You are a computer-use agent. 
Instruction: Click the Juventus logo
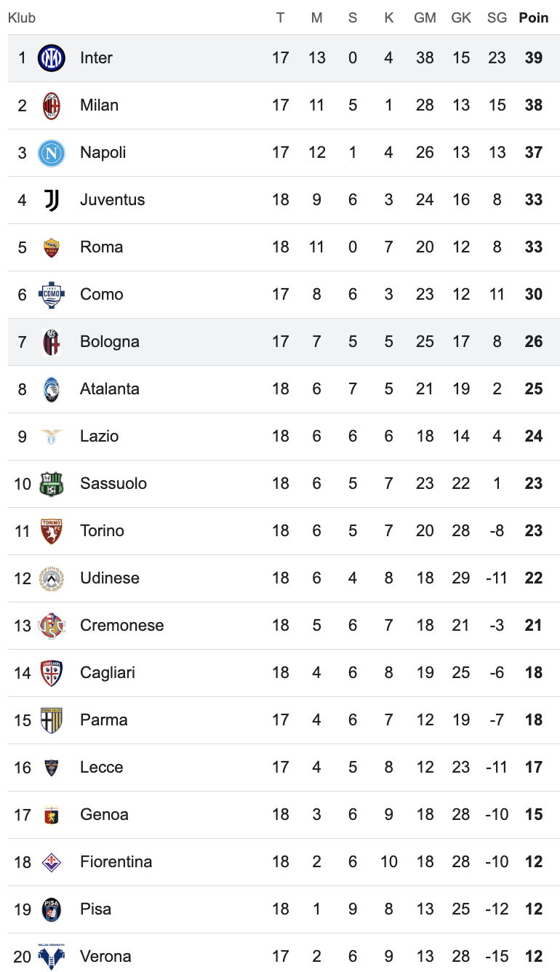pyautogui.click(x=52, y=200)
